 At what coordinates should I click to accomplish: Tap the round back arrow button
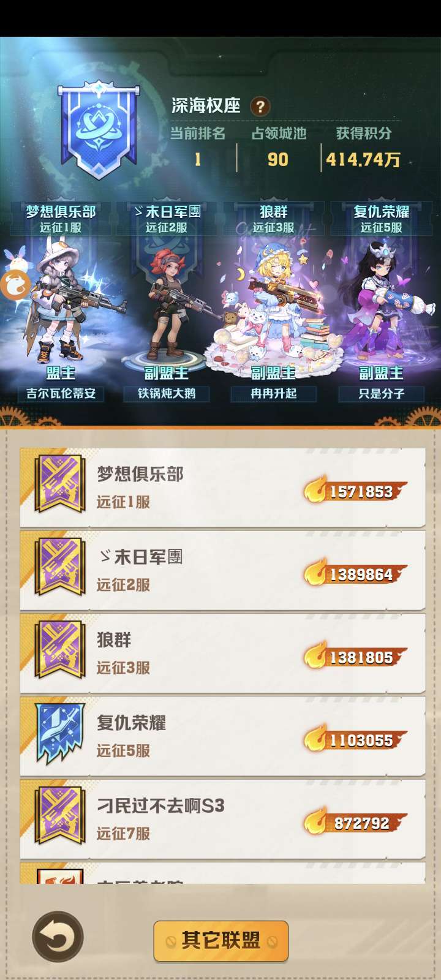(58, 937)
